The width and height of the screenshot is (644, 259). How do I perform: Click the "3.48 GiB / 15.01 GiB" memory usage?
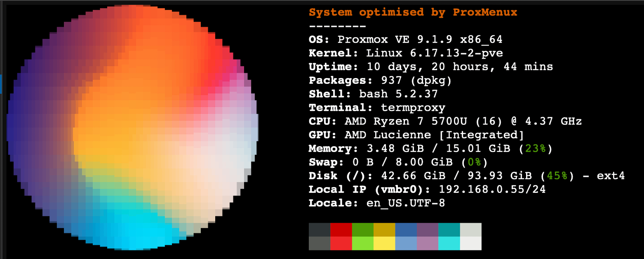(x=438, y=148)
